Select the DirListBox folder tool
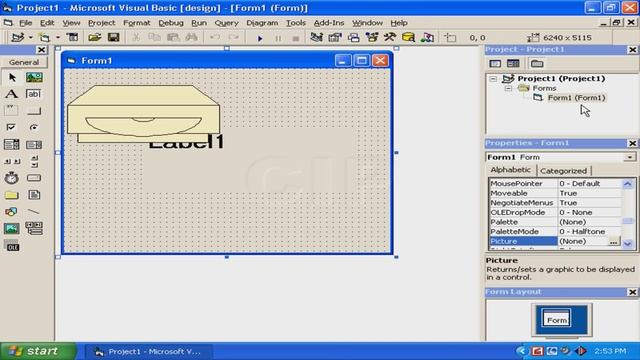This screenshot has height=360, width=640. point(12,195)
